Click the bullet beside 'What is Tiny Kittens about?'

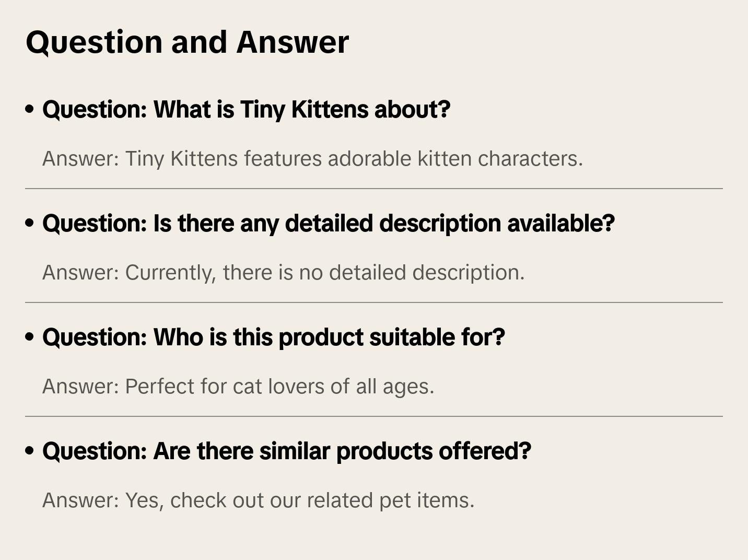(30, 110)
